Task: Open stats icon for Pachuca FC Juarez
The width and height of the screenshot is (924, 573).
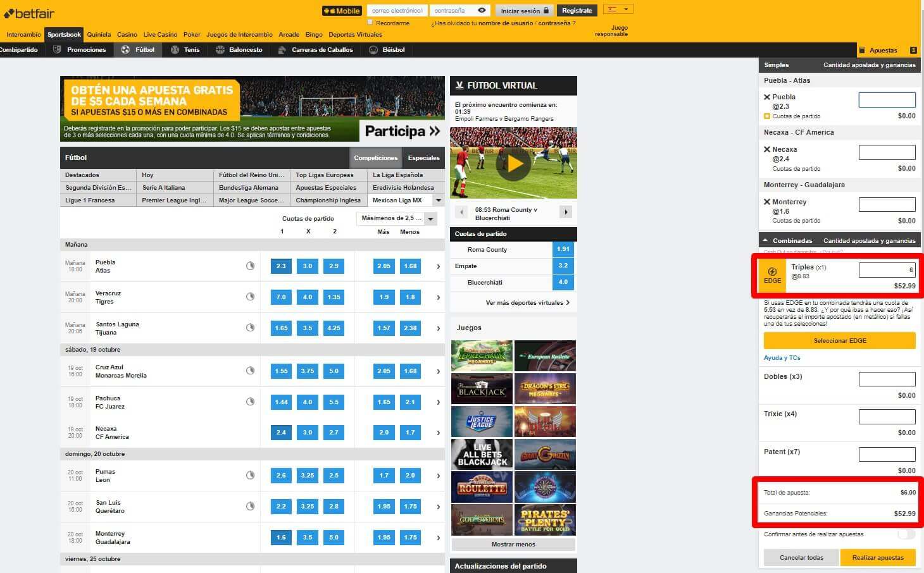Action: tap(251, 402)
